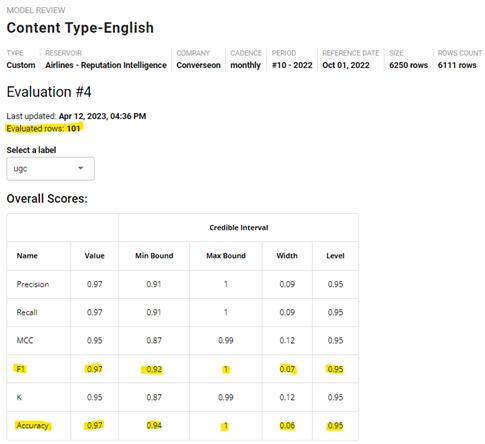Select the highlighted Accuracy metric label

coord(33,426)
